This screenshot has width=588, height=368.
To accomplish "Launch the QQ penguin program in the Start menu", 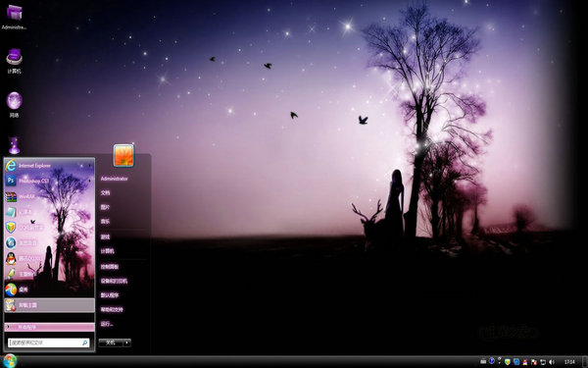I will [49, 258].
